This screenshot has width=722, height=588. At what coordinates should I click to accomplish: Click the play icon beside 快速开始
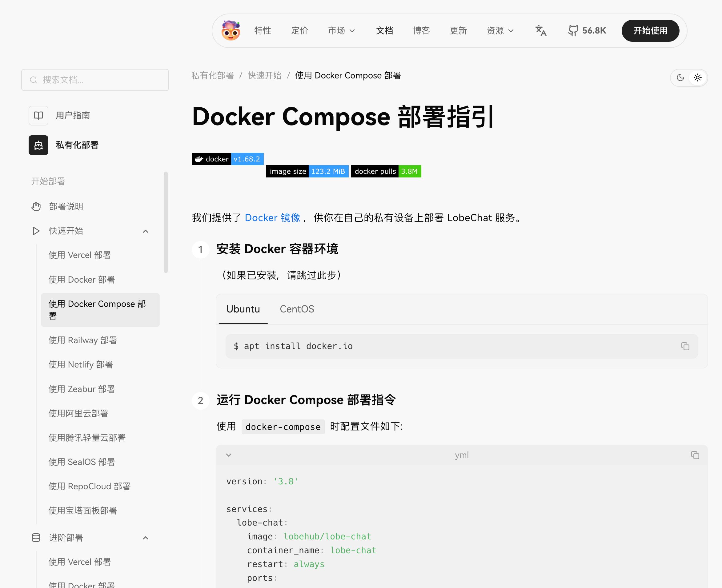[36, 231]
